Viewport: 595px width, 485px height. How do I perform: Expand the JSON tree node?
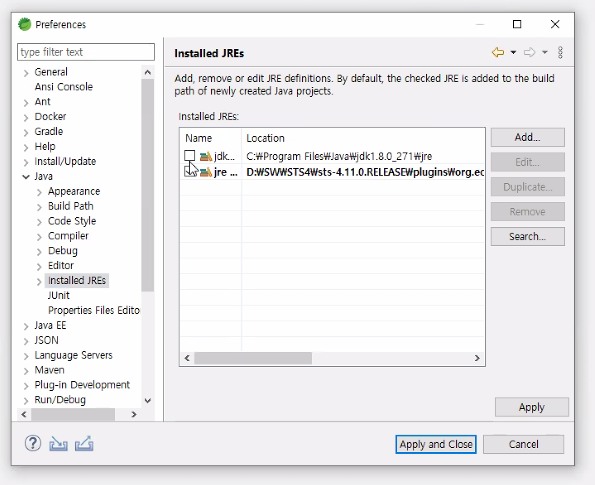[26, 341]
